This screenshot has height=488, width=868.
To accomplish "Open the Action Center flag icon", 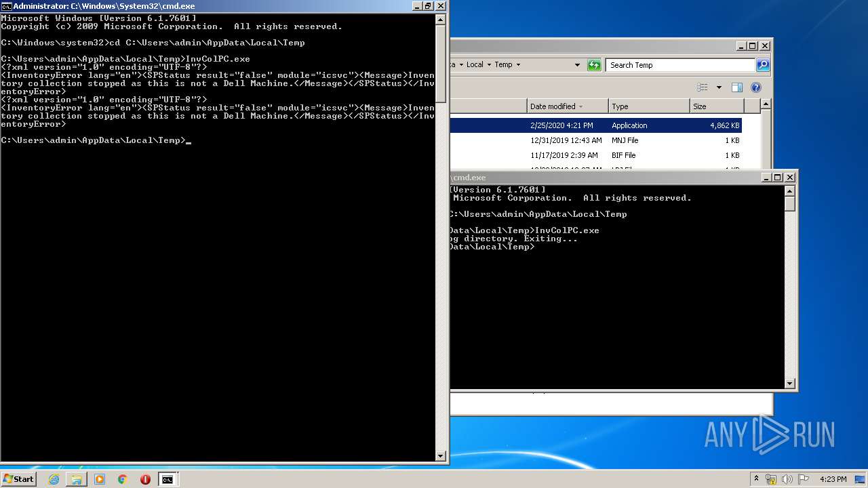I will coord(804,479).
